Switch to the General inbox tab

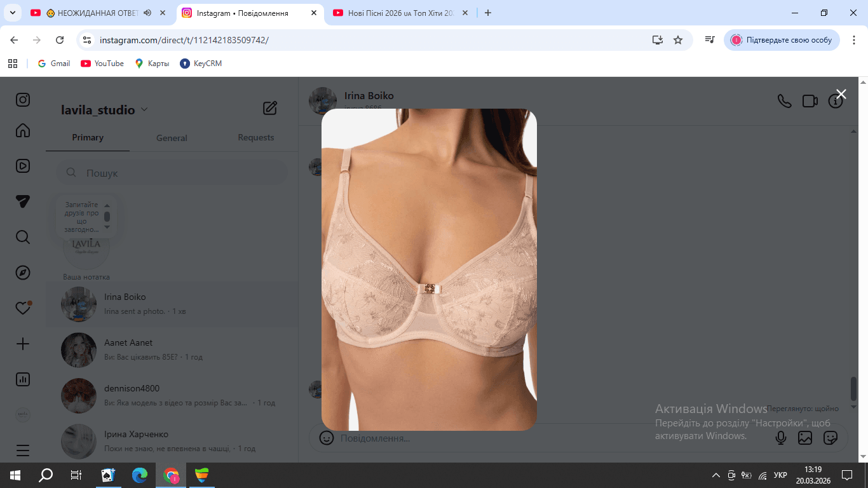pos(172,138)
